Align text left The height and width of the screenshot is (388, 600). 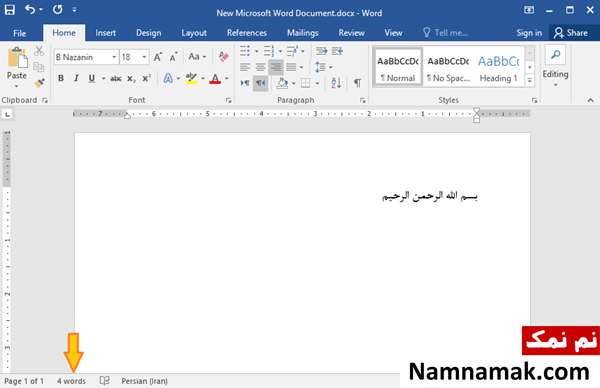[x=245, y=67]
